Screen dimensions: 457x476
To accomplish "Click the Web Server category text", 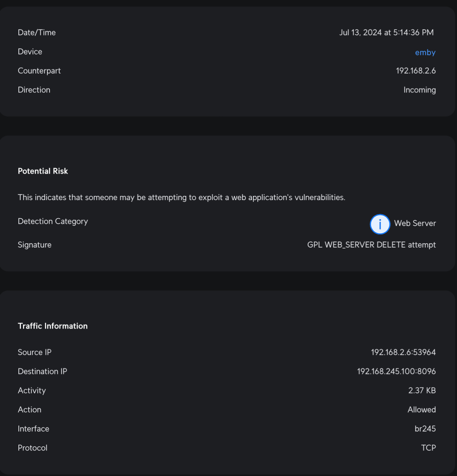I will click(x=415, y=223).
